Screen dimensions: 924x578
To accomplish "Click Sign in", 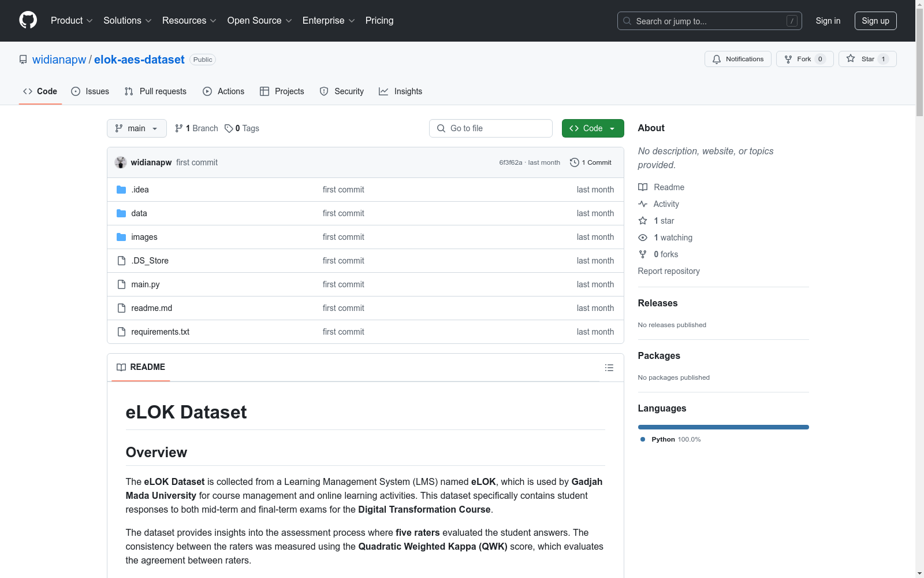I will click(828, 21).
